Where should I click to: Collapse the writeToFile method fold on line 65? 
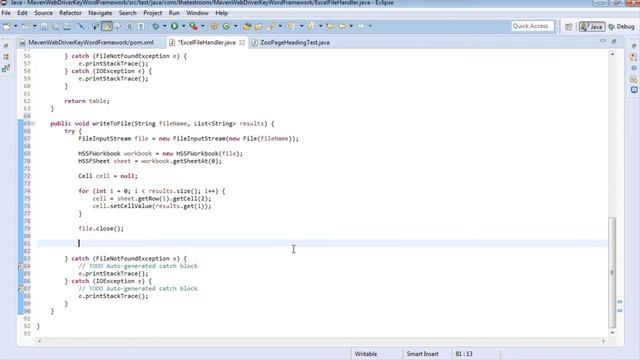tap(33, 123)
